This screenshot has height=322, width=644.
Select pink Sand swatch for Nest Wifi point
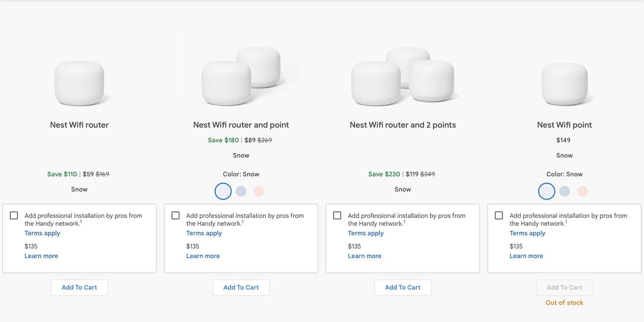(x=583, y=191)
